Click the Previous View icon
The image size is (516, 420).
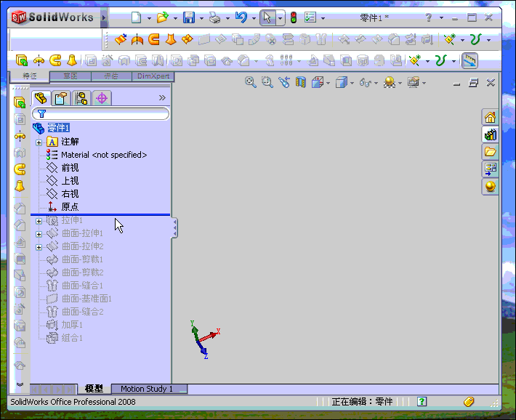pos(283,82)
